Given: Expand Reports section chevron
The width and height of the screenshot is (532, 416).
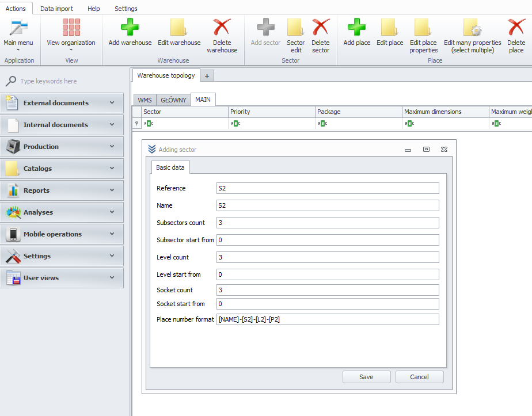Looking at the screenshot, I should [112, 190].
